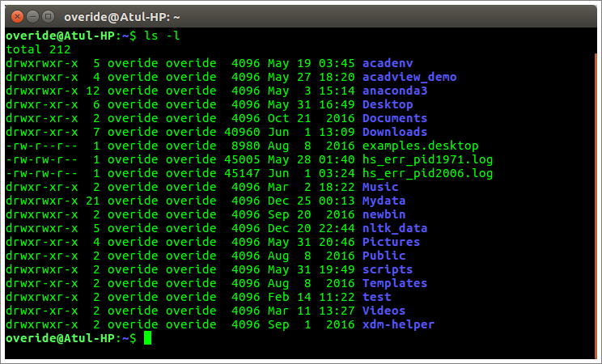Viewport: 602px width, 364px height.
Task: Click the date 'Mar 11' on Videos row
Action: pos(290,311)
